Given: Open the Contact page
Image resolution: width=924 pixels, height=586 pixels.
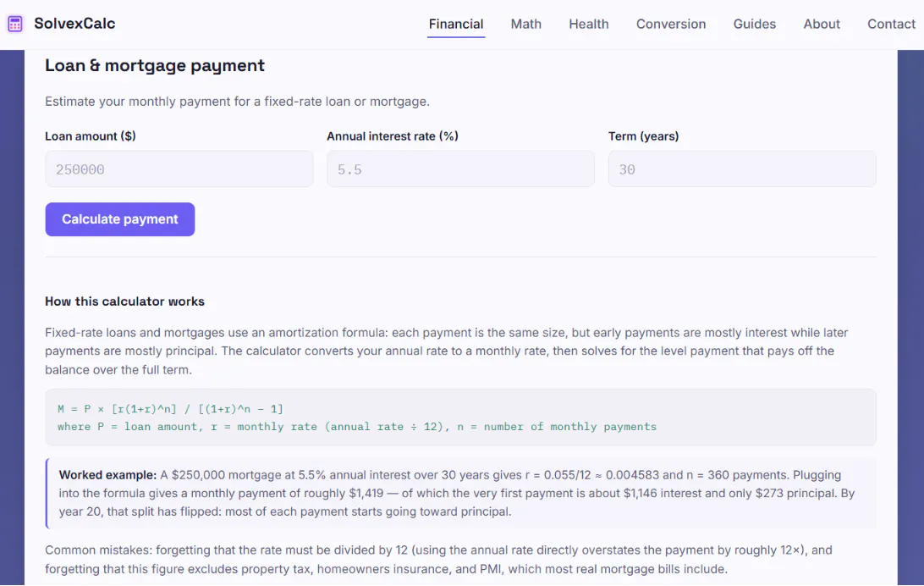Looking at the screenshot, I should coord(891,25).
